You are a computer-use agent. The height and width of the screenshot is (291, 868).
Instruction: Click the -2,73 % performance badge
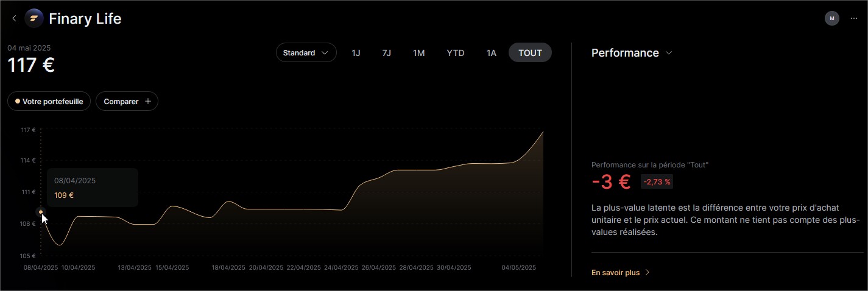(657, 181)
